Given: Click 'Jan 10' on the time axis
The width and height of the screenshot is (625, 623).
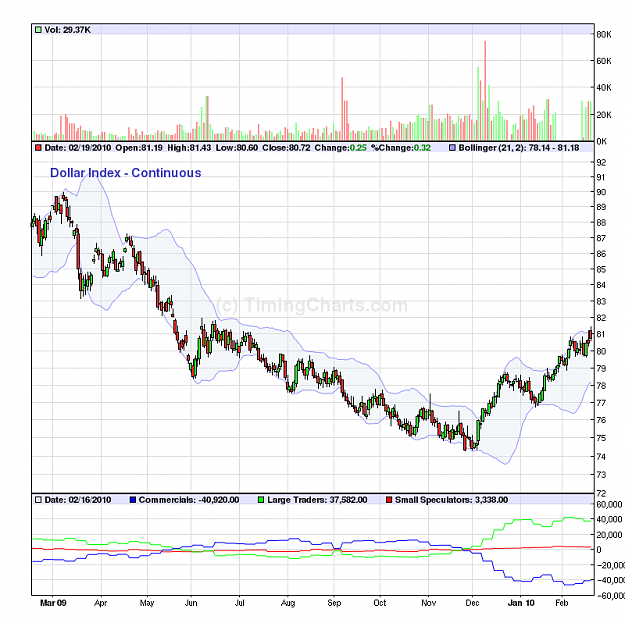Looking at the screenshot, I should (521, 603).
